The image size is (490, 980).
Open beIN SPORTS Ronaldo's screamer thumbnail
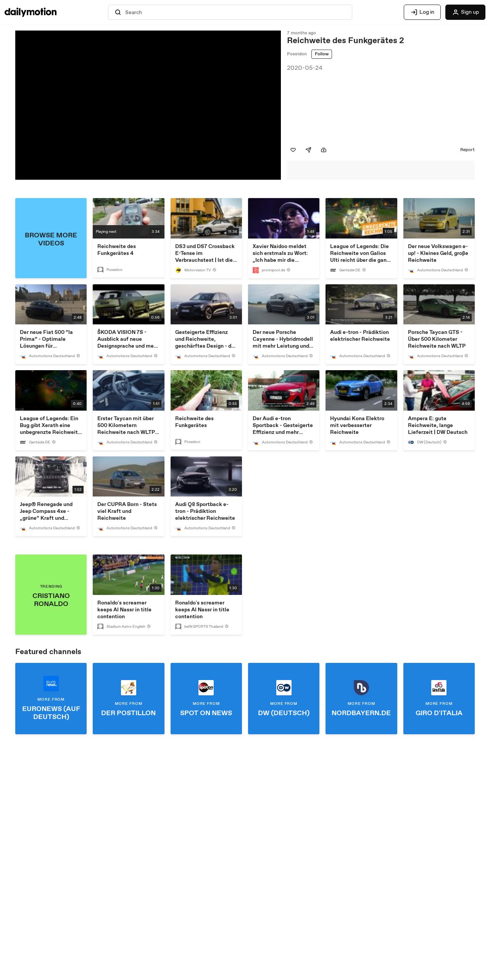[x=206, y=575]
